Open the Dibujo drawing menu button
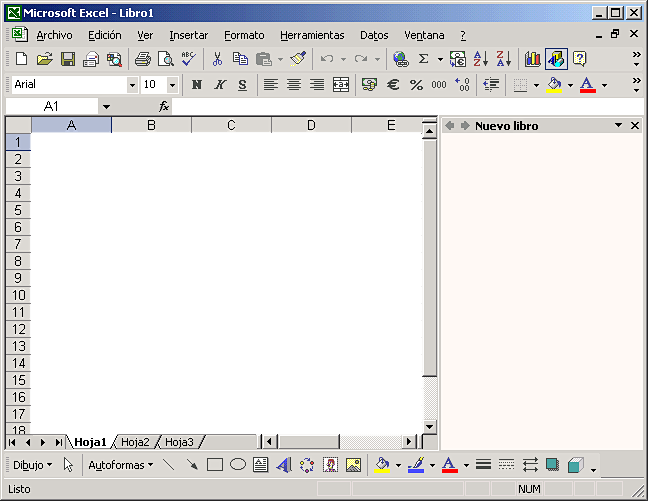This screenshot has height=501, width=648. pyautogui.click(x=33, y=465)
